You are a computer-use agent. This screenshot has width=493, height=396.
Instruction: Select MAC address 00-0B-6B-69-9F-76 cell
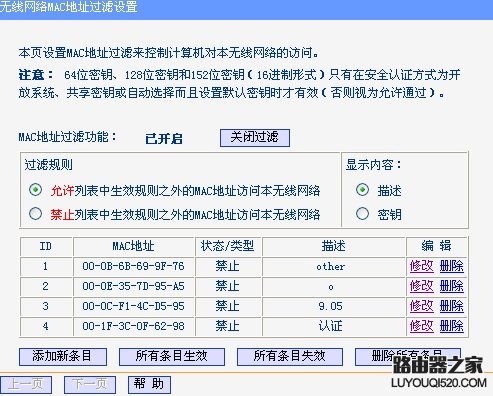[x=133, y=266]
